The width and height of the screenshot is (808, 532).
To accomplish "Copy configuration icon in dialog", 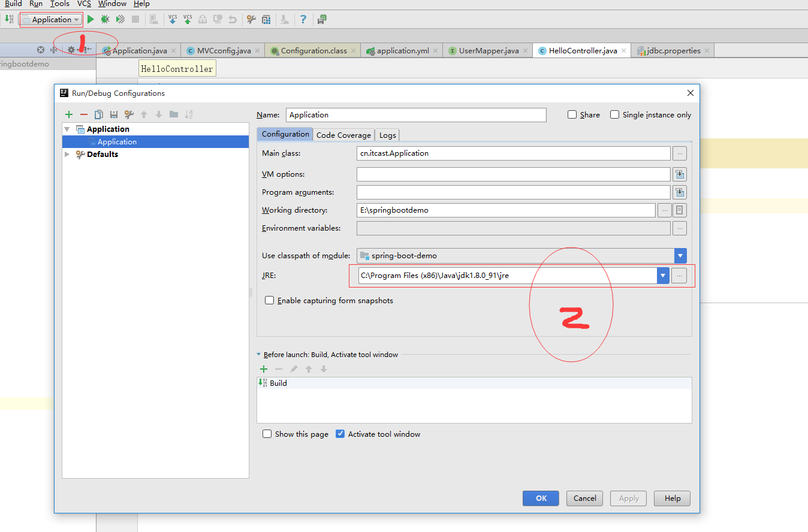I will coord(99,114).
